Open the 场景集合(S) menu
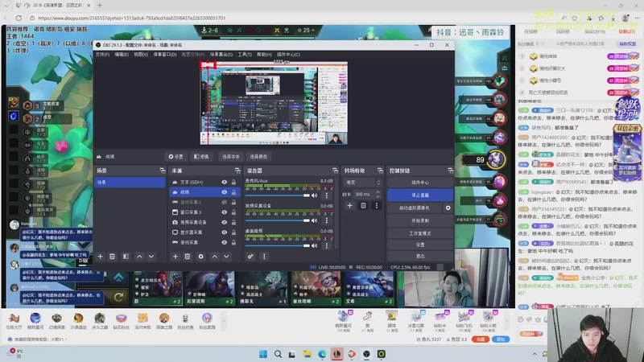Image resolution: width=644 pixels, height=362 pixels. point(221,55)
